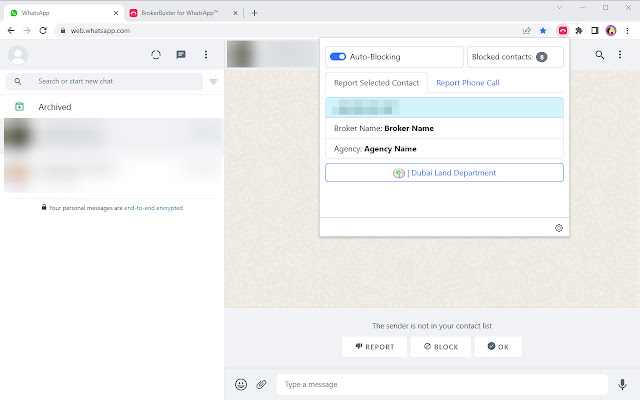Screen dimensions: 640x400
Task: Open WhatsApp profile avatar
Action: click(18, 55)
